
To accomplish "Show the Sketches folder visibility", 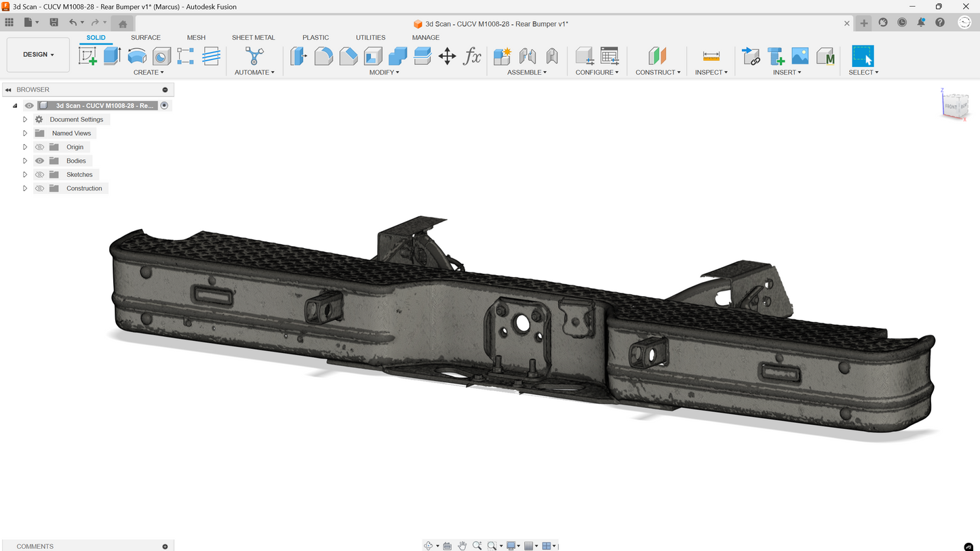I will click(x=39, y=175).
